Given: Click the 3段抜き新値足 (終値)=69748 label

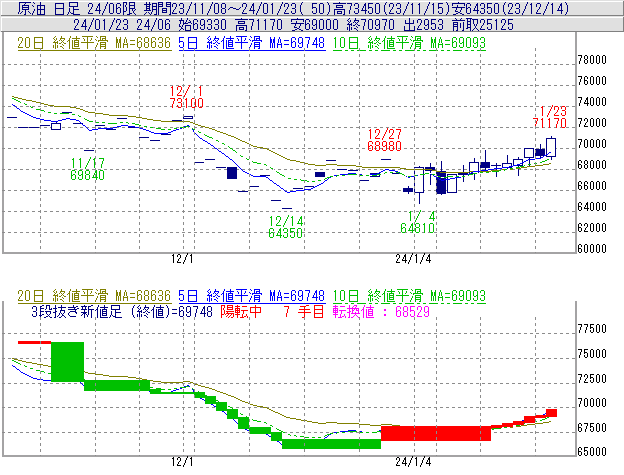Looking at the screenshot, I should 122,311.
